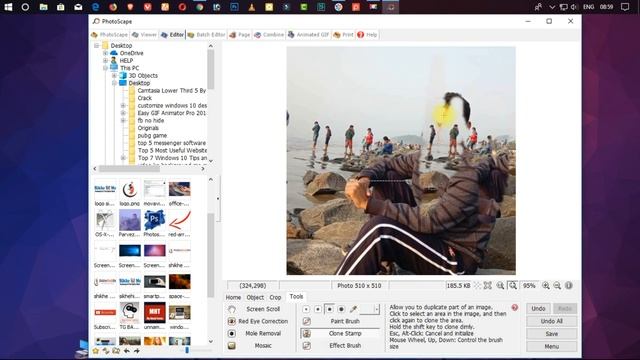Expand the 3D Objects folder
Image resolution: width=640 pixels, height=360 pixels.
coord(114,76)
